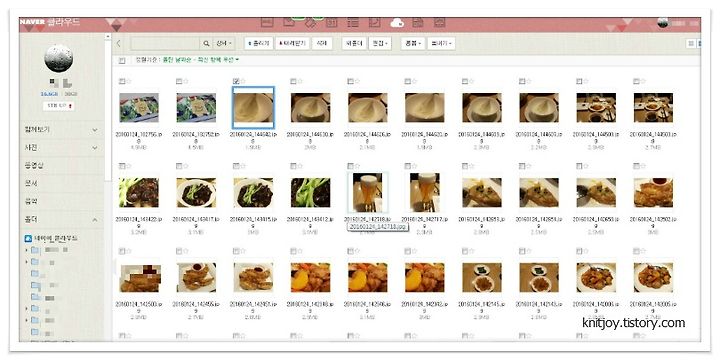720x360 pixels.
Task: Click inside the search input field
Action: (165, 44)
